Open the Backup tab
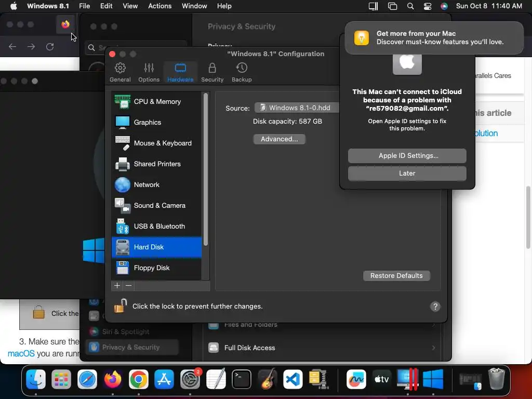The width and height of the screenshot is (532, 399). (242, 72)
